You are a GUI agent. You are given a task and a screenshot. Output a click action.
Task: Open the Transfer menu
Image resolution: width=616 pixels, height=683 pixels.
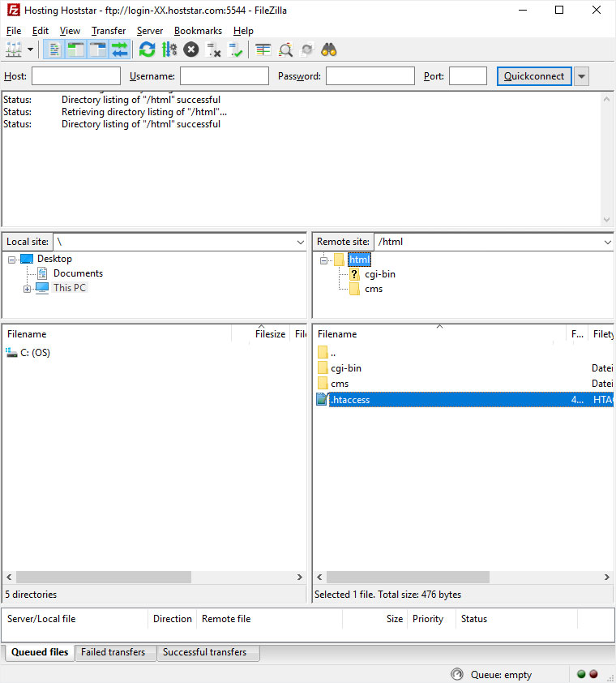coord(109,31)
